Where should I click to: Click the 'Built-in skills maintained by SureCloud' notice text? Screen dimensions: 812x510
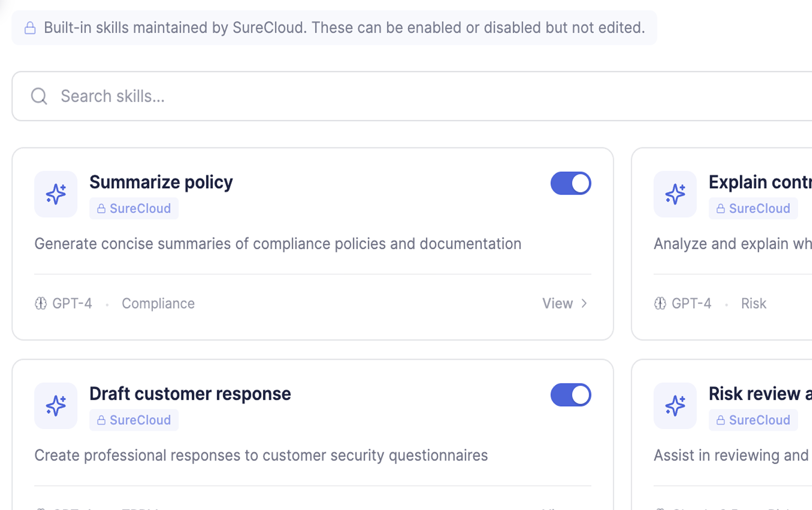point(345,28)
